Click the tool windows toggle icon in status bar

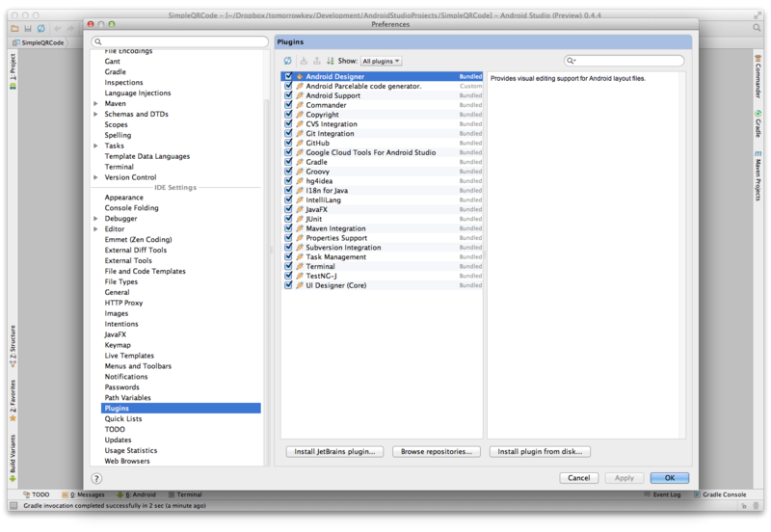[13, 505]
